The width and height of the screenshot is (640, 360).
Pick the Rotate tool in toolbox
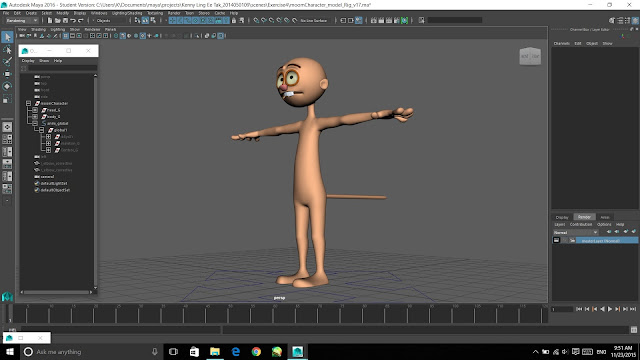click(x=7, y=86)
